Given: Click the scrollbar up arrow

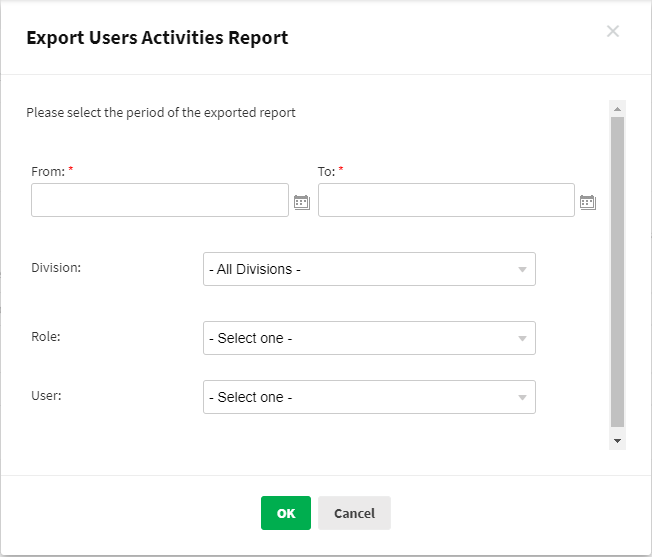Looking at the screenshot, I should pos(617,108).
